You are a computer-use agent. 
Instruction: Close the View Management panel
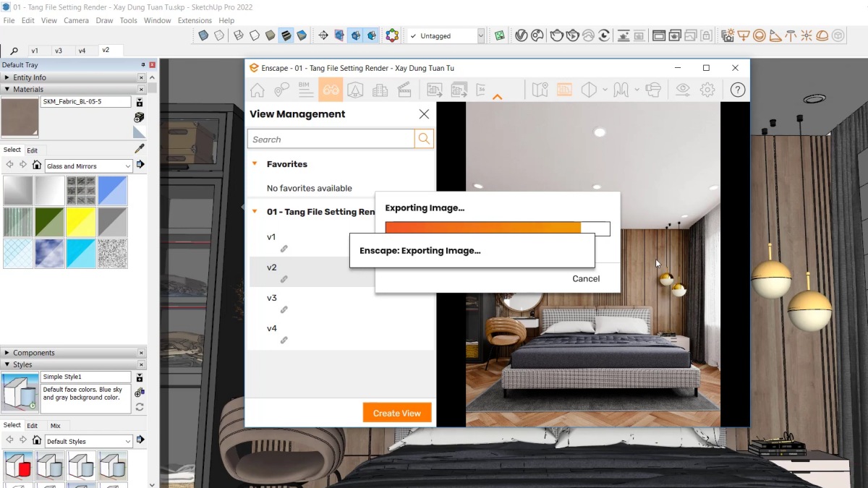(x=424, y=114)
